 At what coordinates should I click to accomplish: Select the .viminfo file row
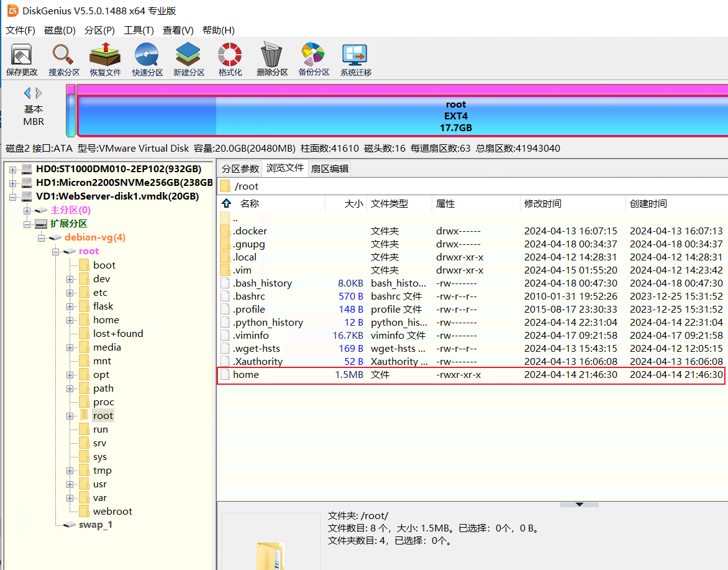473,336
